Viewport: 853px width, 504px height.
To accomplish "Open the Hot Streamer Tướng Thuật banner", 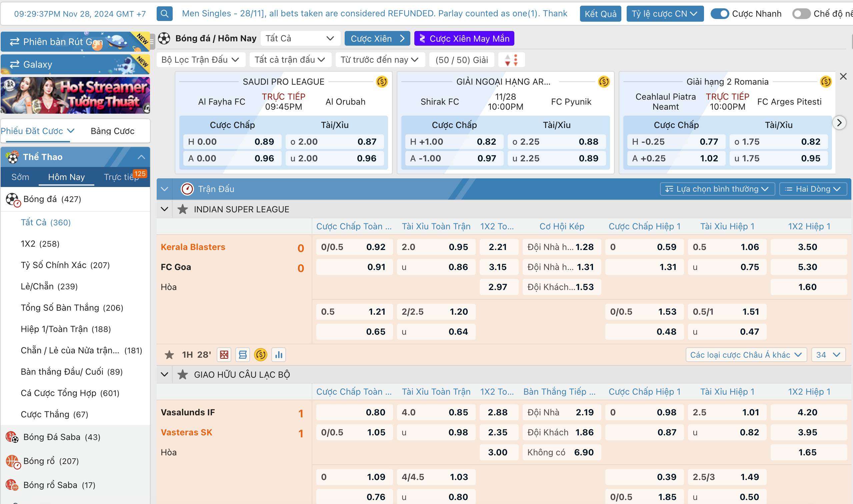I will (75, 95).
